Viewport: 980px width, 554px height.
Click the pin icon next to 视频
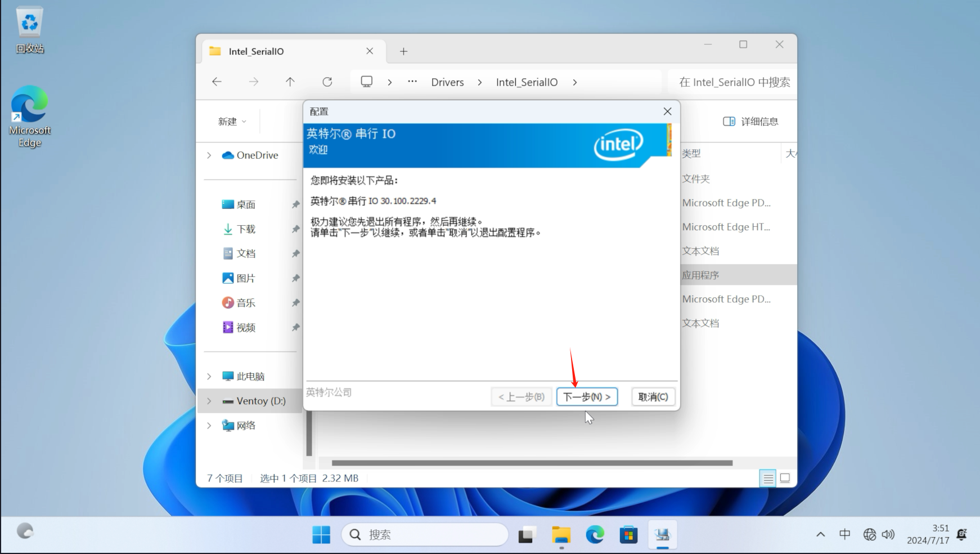click(x=295, y=327)
